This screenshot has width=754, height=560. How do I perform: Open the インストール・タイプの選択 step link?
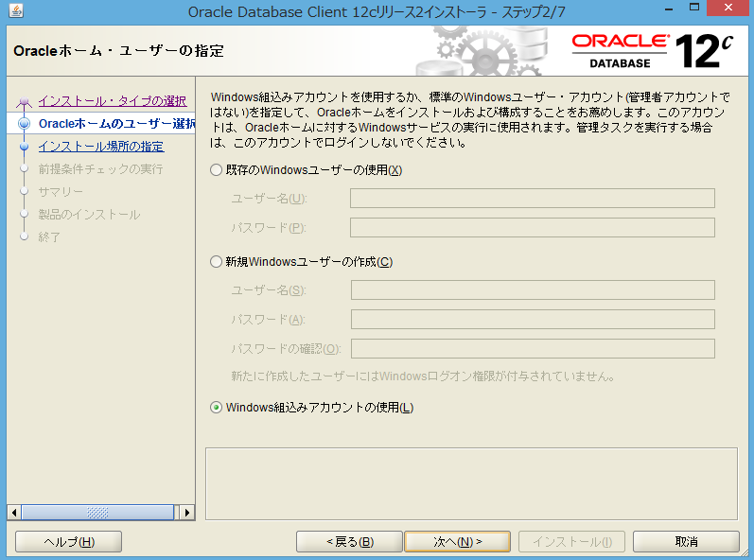tap(113, 101)
